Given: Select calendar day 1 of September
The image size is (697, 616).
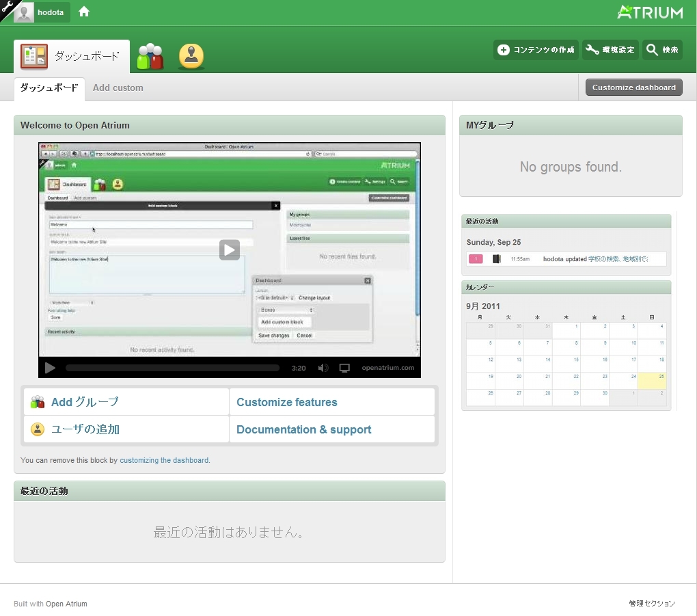Looking at the screenshot, I should click(566, 330).
